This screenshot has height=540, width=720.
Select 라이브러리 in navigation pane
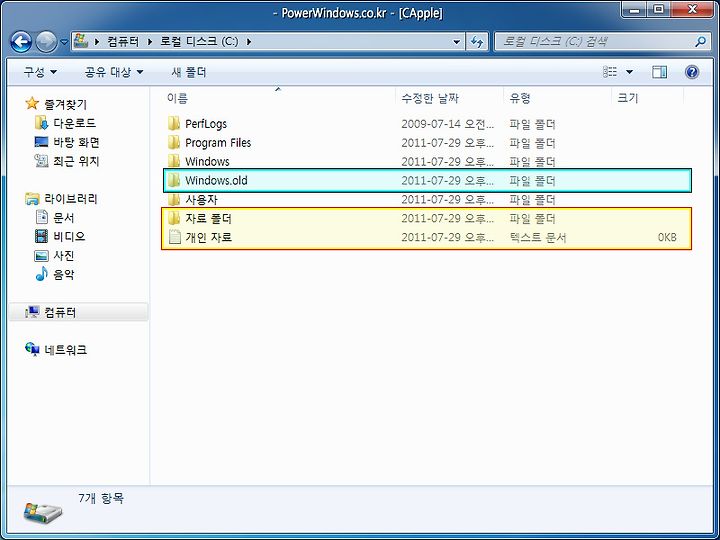(x=71, y=199)
